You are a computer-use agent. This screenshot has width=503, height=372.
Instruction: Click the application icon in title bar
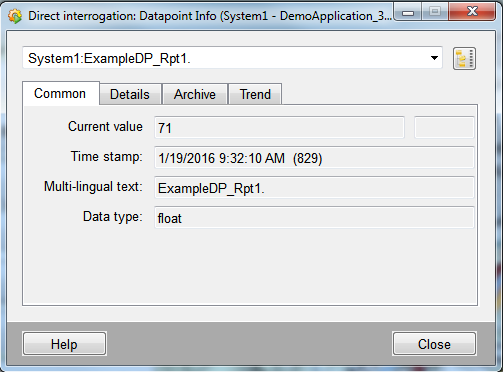tap(15, 16)
